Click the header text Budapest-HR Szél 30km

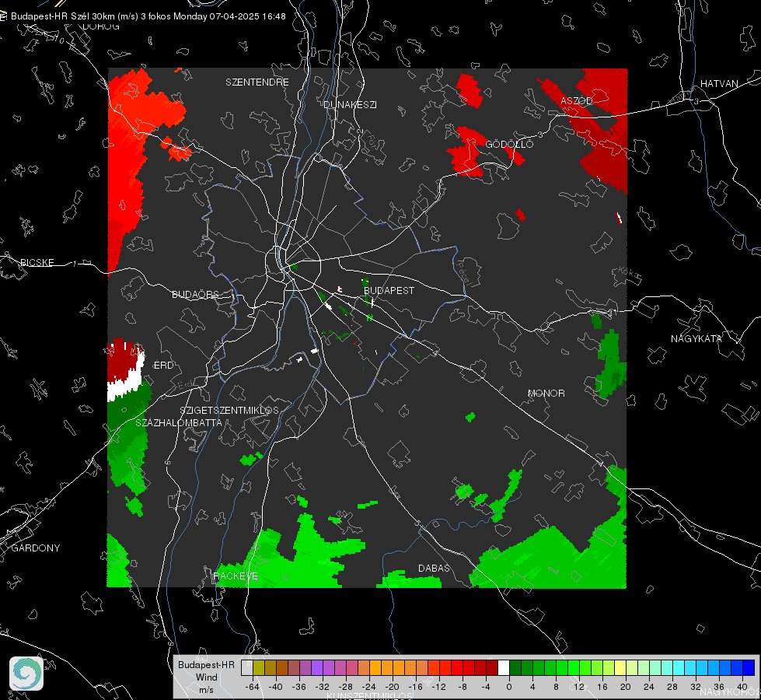[x=63, y=16]
